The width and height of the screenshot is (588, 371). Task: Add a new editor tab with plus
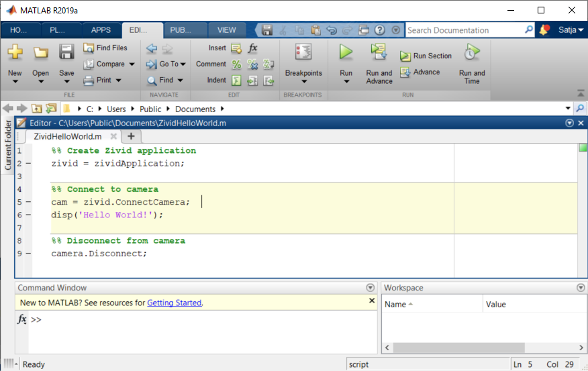[131, 136]
